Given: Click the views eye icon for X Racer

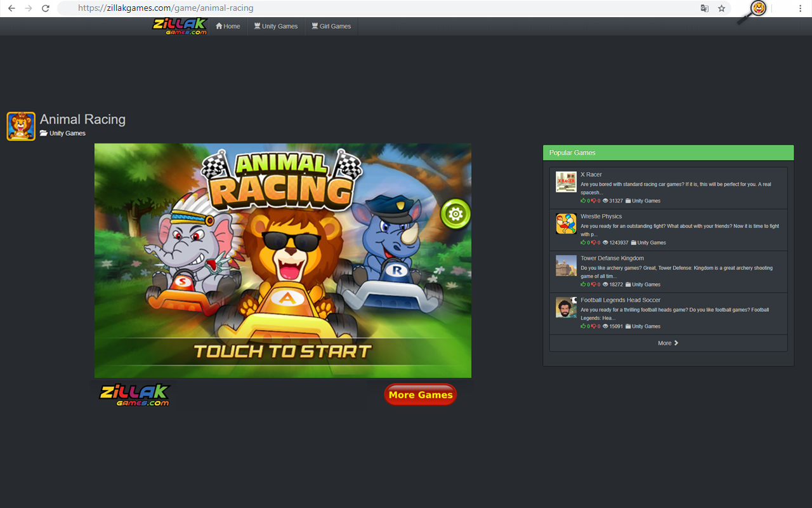Looking at the screenshot, I should (x=605, y=201).
